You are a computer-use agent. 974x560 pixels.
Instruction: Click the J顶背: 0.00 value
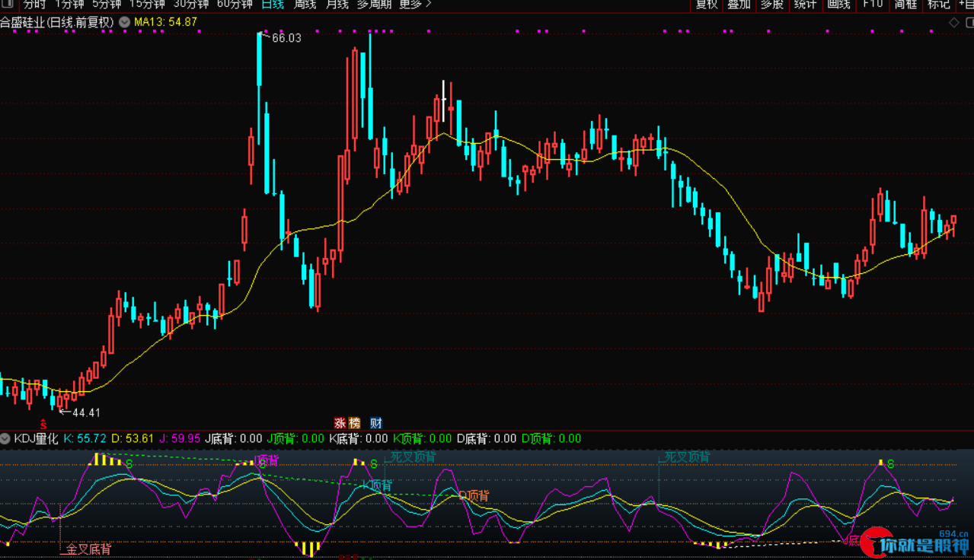tap(295, 438)
